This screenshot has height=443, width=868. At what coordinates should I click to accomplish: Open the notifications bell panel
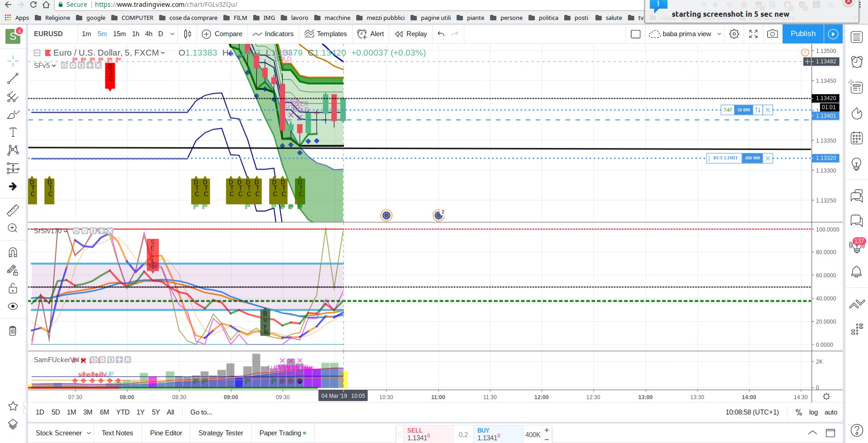click(x=857, y=272)
